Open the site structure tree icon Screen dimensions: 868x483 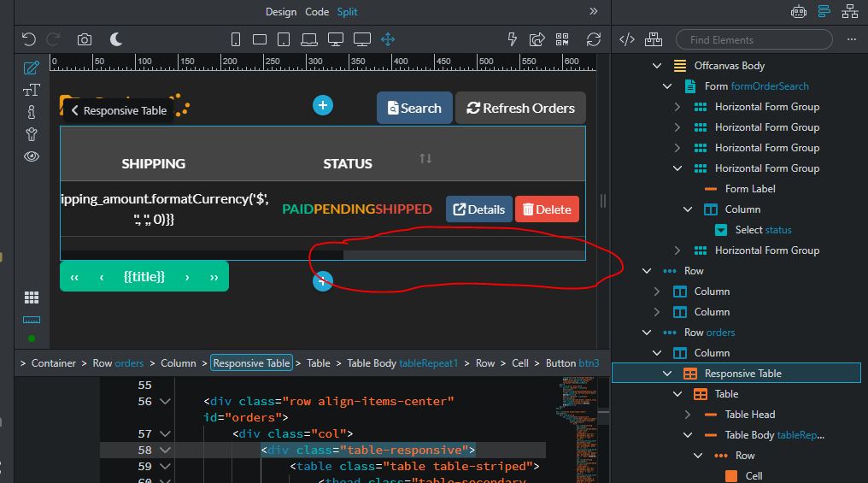click(849, 12)
